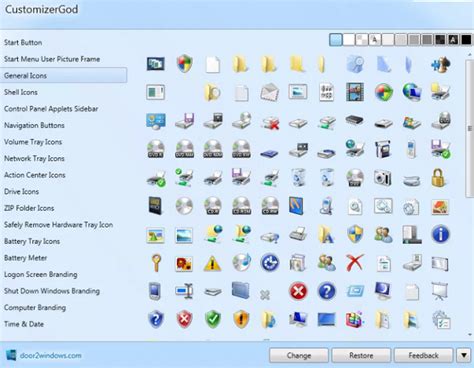Open Logon Screen Branding category
474x368 pixels.
[x=40, y=274]
